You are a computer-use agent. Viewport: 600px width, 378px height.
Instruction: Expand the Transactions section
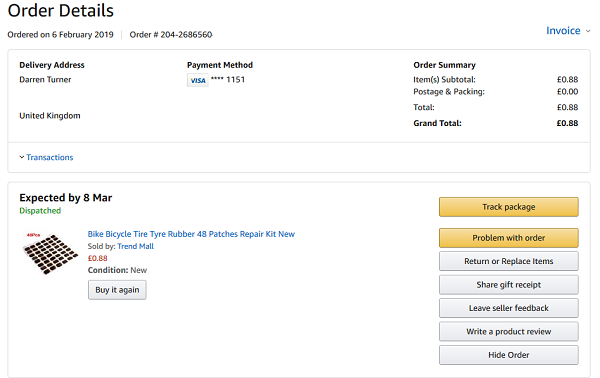(46, 157)
